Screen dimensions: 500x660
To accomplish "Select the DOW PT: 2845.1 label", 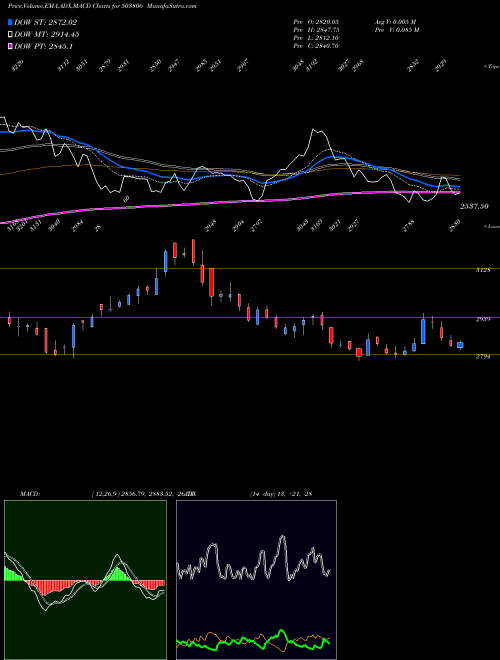I will coord(43,46).
